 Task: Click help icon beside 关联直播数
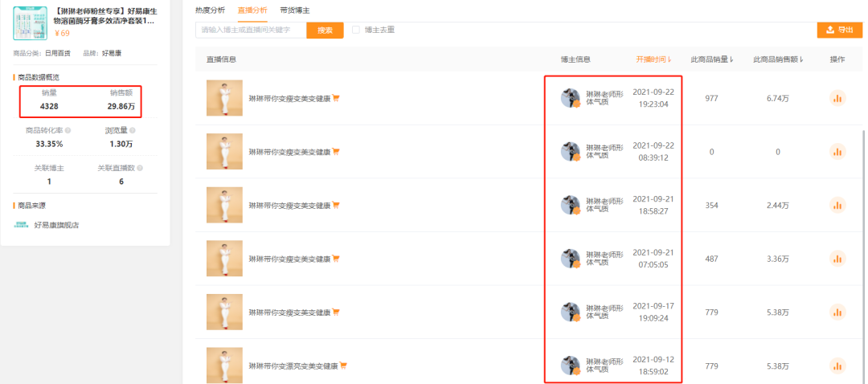[140, 168]
